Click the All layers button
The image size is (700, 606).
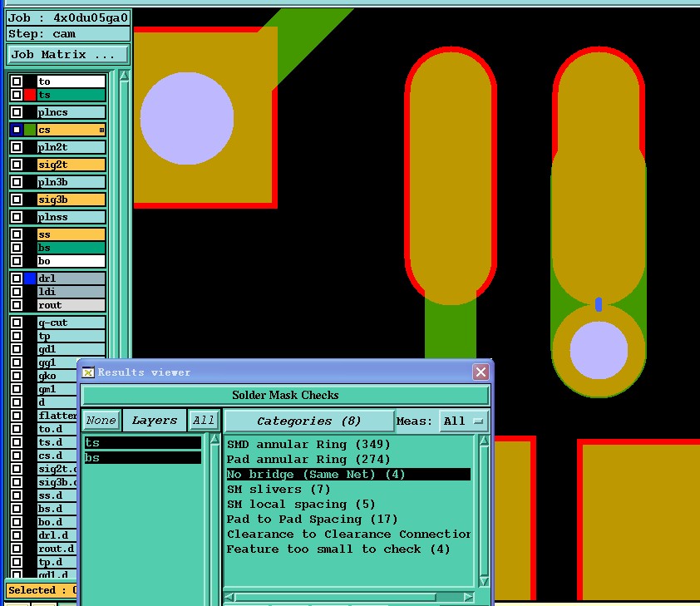coord(204,421)
